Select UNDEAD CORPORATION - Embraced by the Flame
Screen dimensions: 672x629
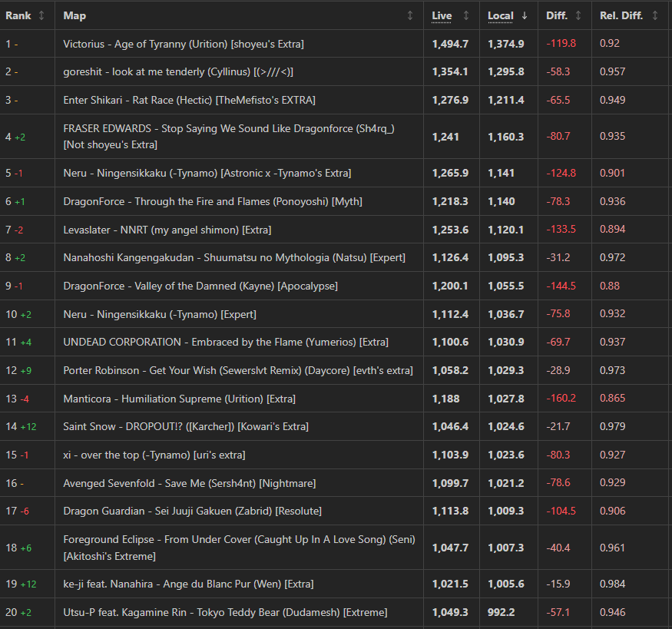(x=226, y=342)
